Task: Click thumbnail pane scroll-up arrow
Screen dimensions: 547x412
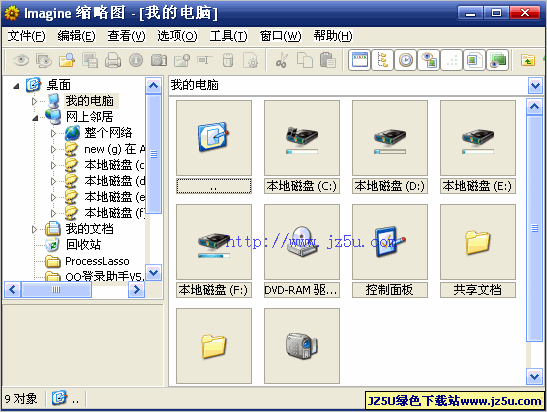Action: coord(534,107)
